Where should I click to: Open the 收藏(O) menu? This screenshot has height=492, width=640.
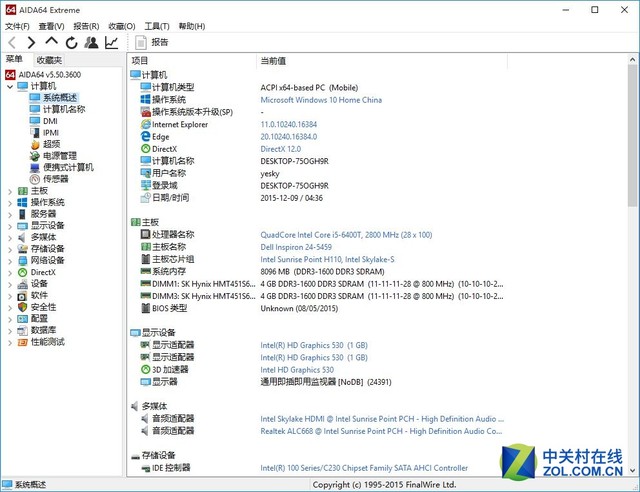tap(122, 26)
